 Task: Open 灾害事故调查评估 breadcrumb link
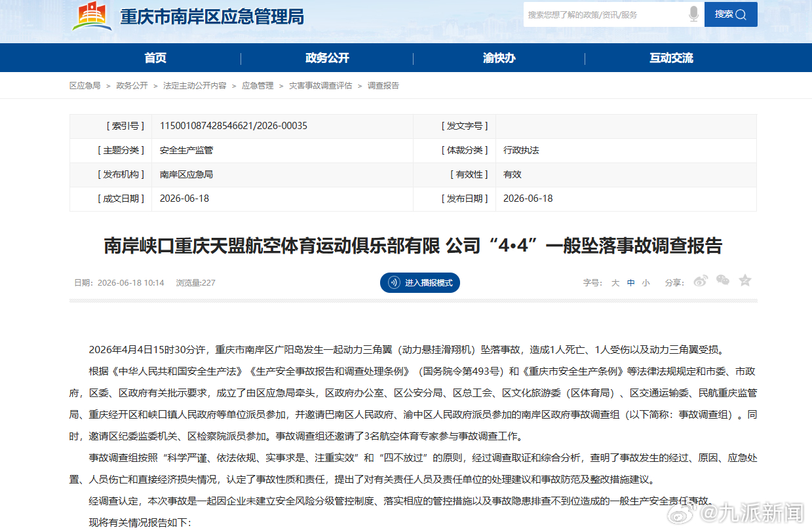pos(320,86)
